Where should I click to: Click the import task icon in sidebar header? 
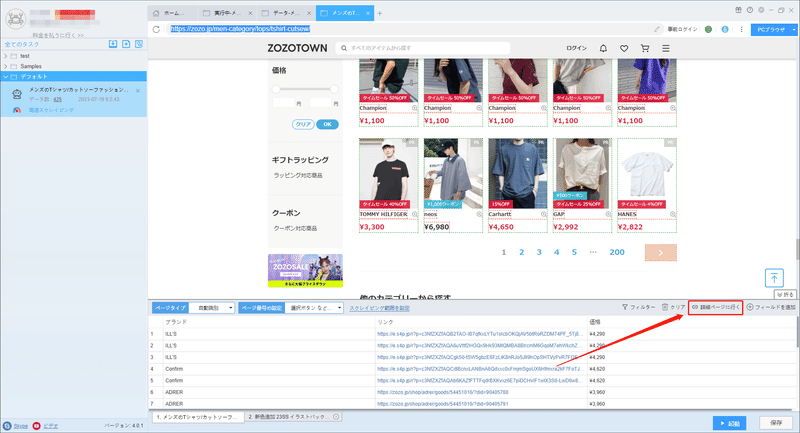click(x=113, y=44)
